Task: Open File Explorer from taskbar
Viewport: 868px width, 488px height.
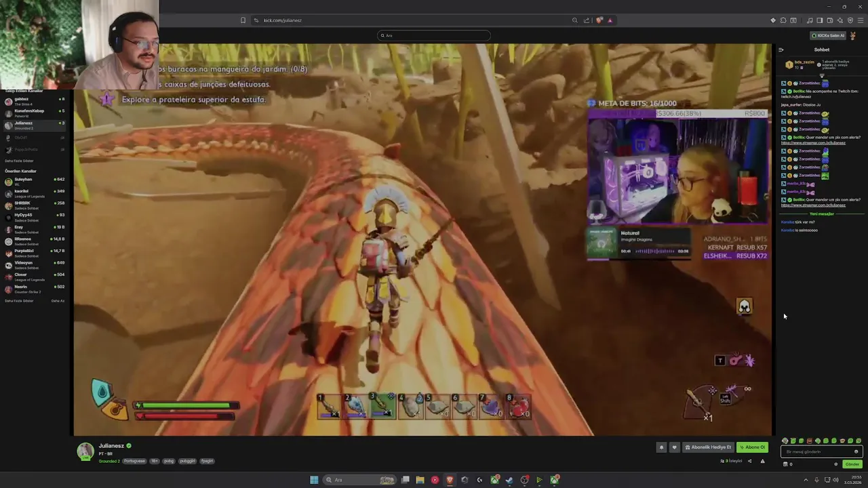Action: [420, 480]
